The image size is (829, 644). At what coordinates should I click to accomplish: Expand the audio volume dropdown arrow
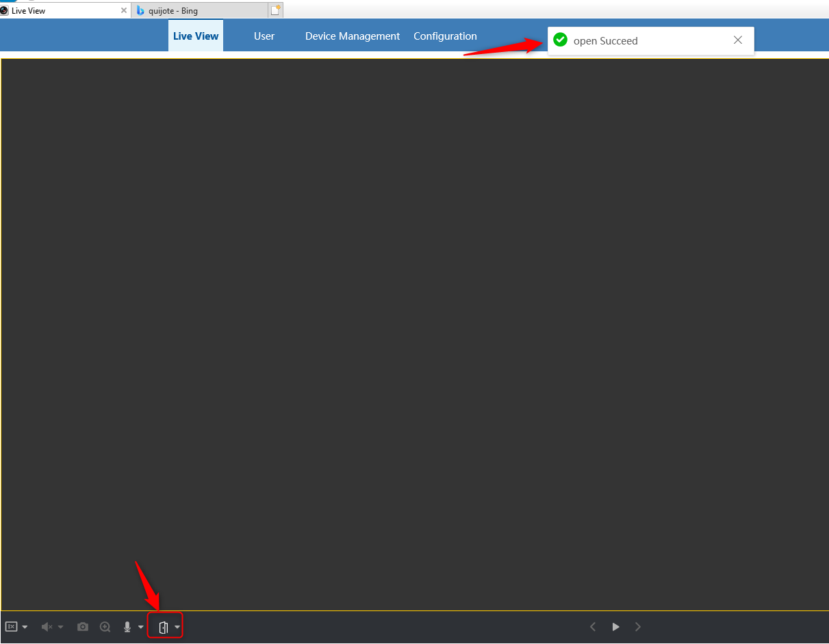[x=61, y=627]
